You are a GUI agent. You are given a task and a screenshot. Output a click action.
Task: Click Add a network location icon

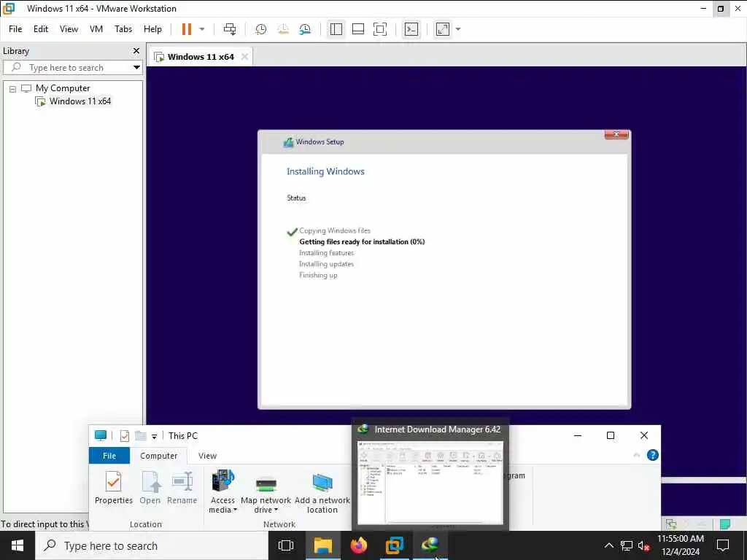[x=322, y=492]
